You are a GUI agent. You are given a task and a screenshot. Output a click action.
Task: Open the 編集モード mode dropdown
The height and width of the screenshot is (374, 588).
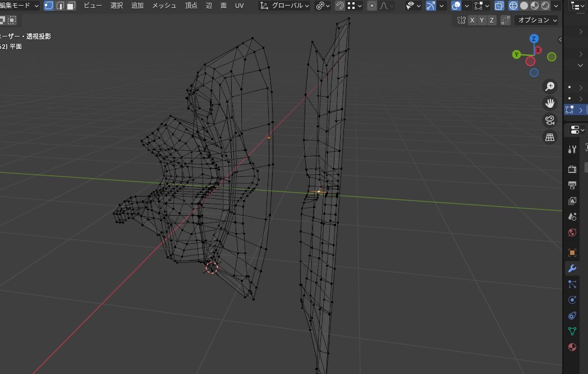[x=19, y=6]
